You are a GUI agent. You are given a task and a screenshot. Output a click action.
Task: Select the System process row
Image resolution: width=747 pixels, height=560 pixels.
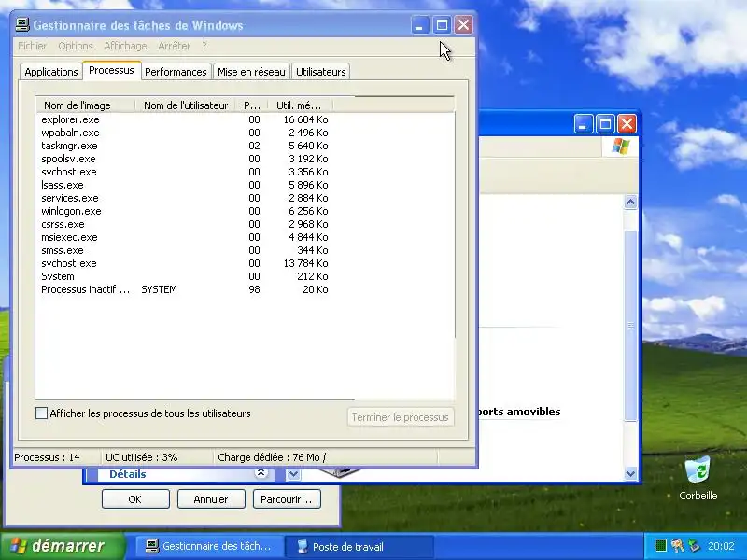click(185, 276)
